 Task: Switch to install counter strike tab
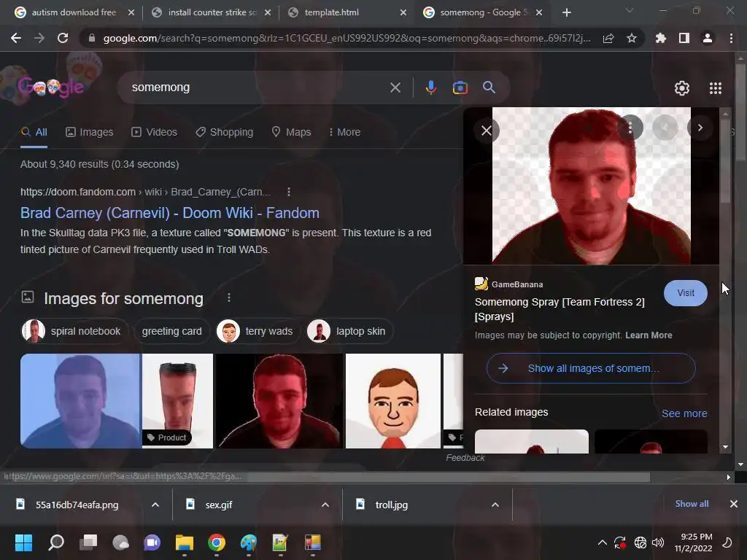pos(212,13)
